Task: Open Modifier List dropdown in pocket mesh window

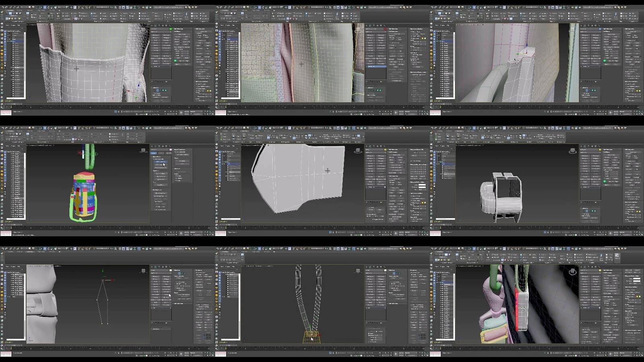Action: (161, 32)
